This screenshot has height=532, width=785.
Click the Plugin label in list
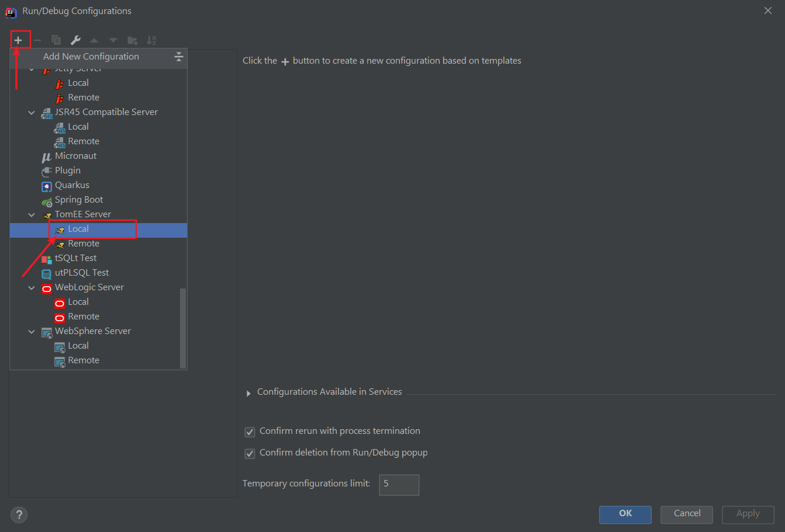tap(68, 171)
